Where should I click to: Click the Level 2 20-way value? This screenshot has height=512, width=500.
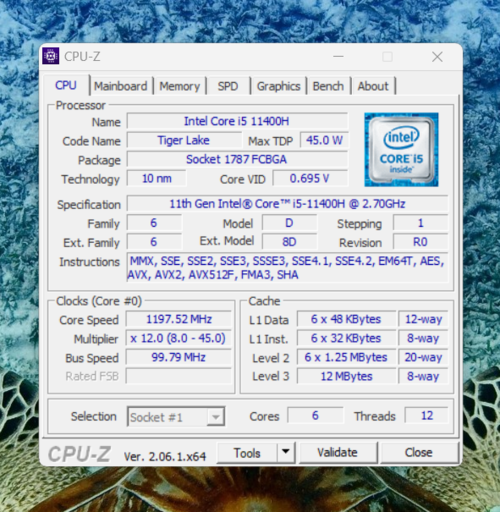423,357
